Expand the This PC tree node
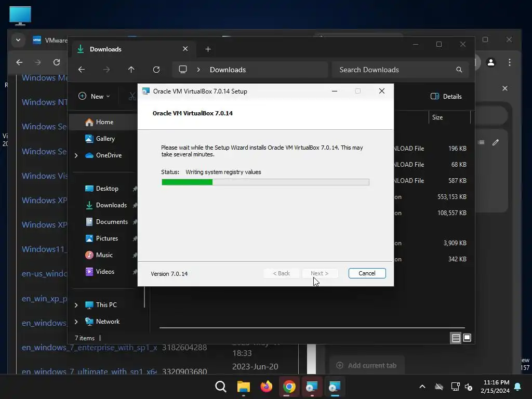The height and width of the screenshot is (399, 532). (x=76, y=305)
